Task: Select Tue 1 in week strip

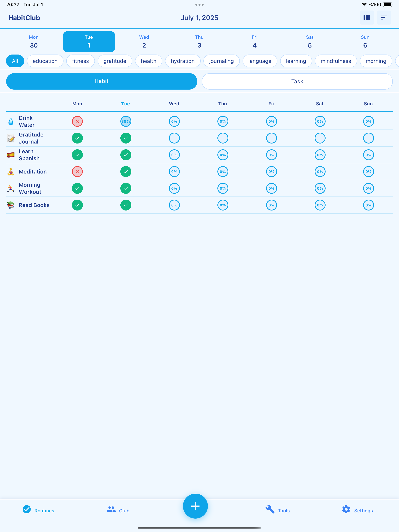Action: pos(89,42)
